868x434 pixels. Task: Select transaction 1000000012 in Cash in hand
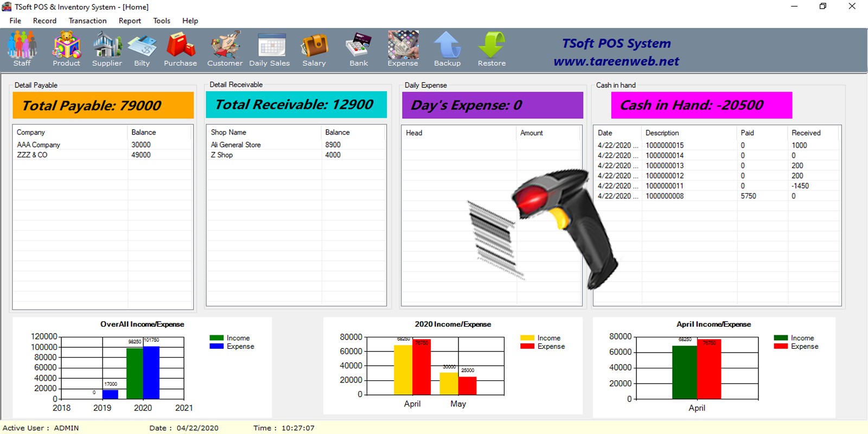(717, 176)
